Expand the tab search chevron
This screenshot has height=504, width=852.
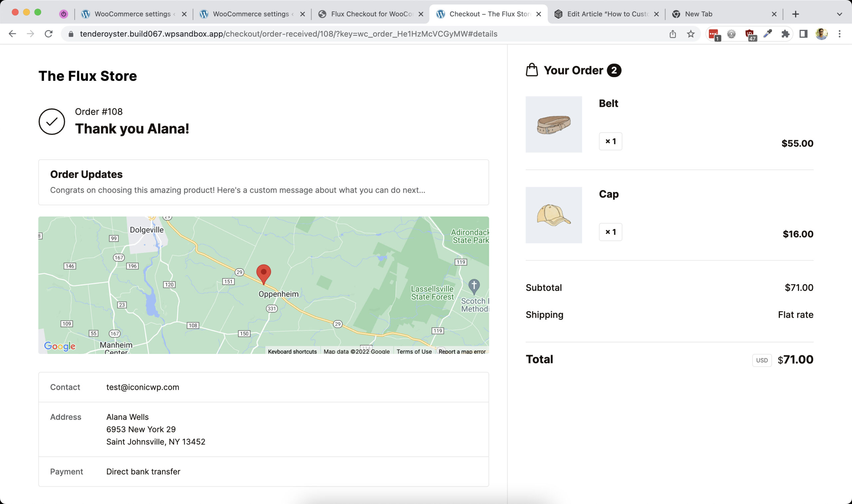839,14
